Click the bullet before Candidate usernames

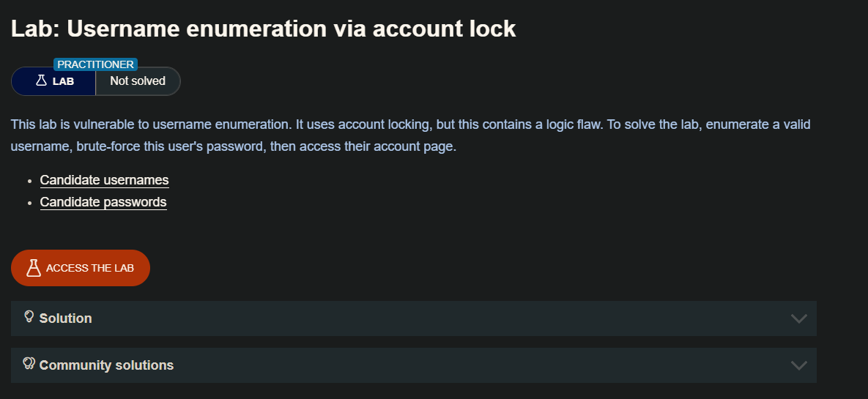tap(29, 181)
